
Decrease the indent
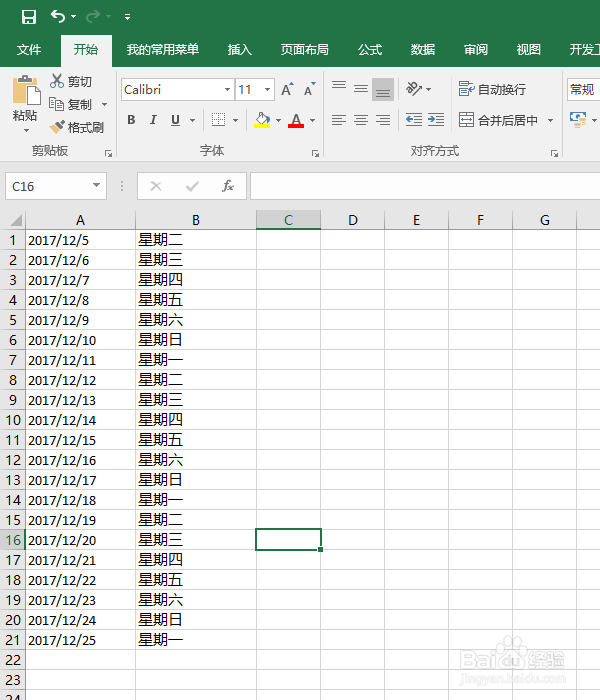tap(414, 120)
